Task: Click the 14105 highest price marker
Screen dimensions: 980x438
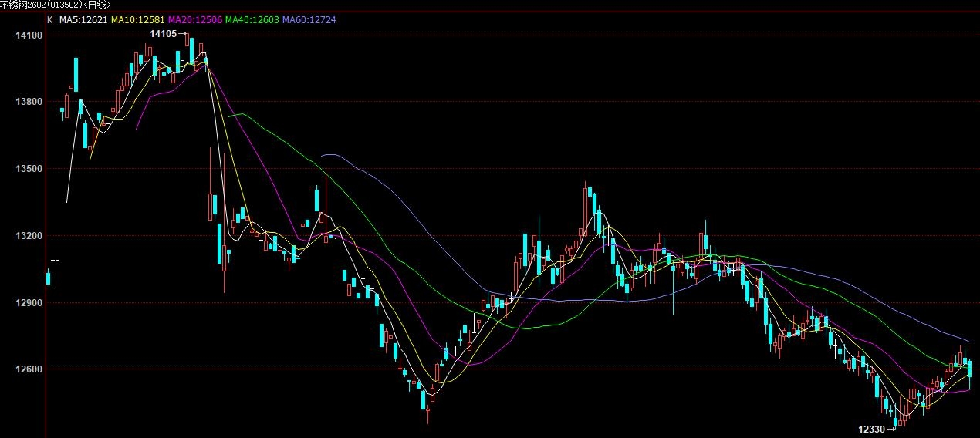Action: 163,34
